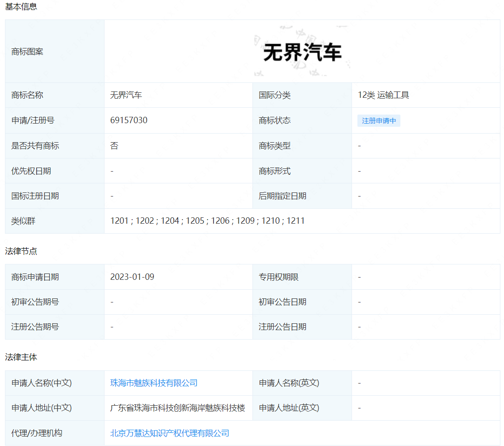This screenshot has height=446, width=504.
Task: Open applicant link 珠海市魅族科技有限公司
Action: [x=154, y=383]
